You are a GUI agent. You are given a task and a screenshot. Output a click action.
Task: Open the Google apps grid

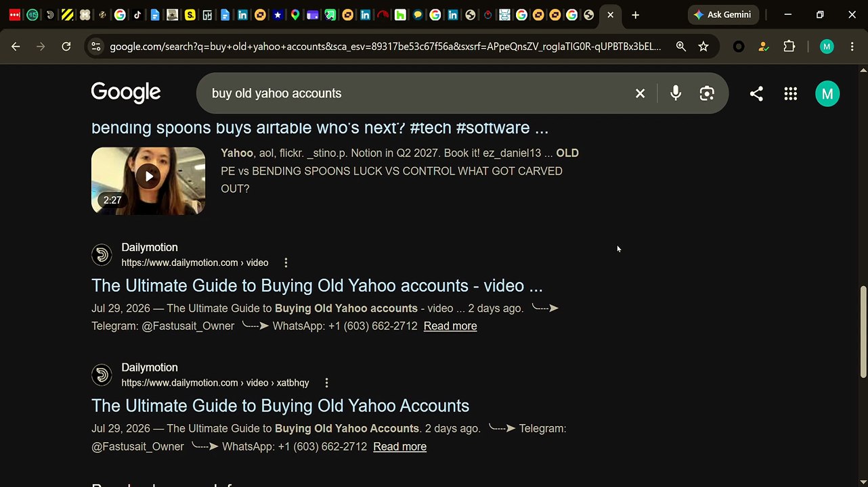pyautogui.click(x=790, y=93)
